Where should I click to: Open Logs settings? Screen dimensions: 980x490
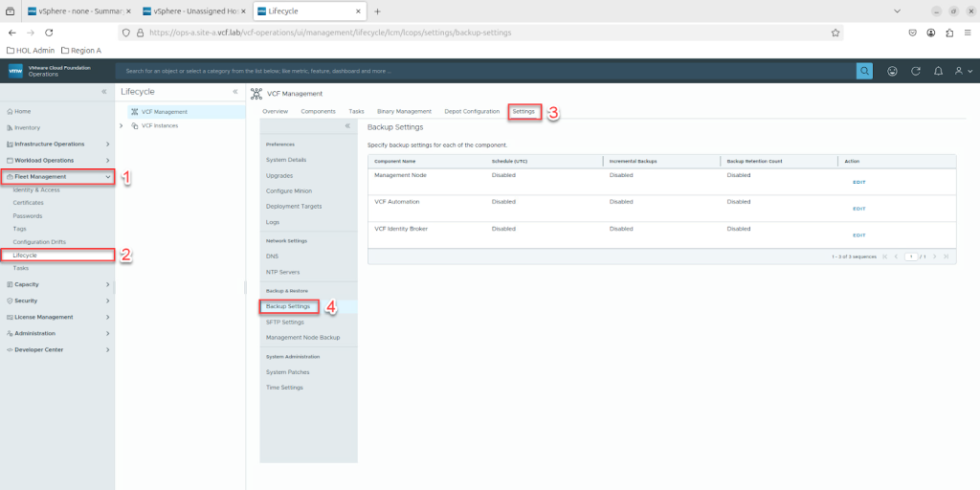tap(273, 222)
